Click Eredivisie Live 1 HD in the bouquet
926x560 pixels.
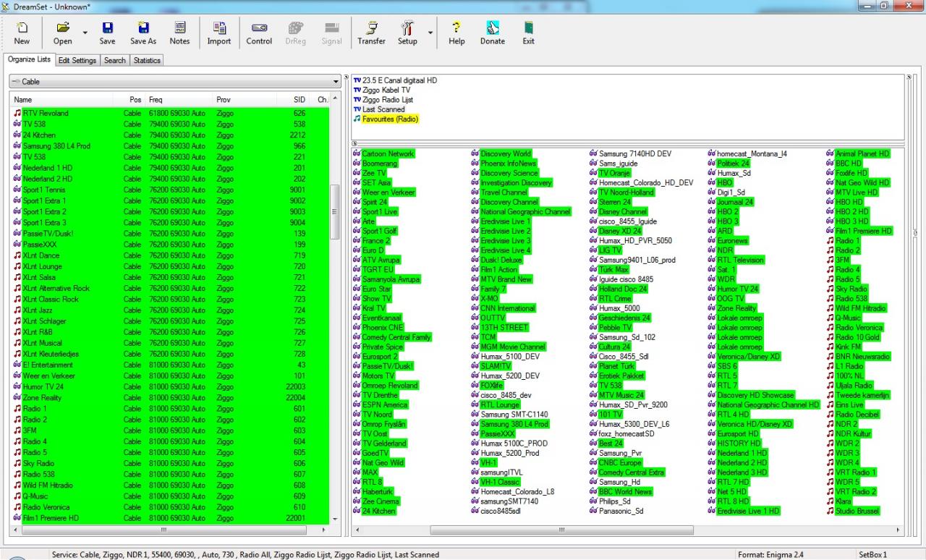click(748, 511)
